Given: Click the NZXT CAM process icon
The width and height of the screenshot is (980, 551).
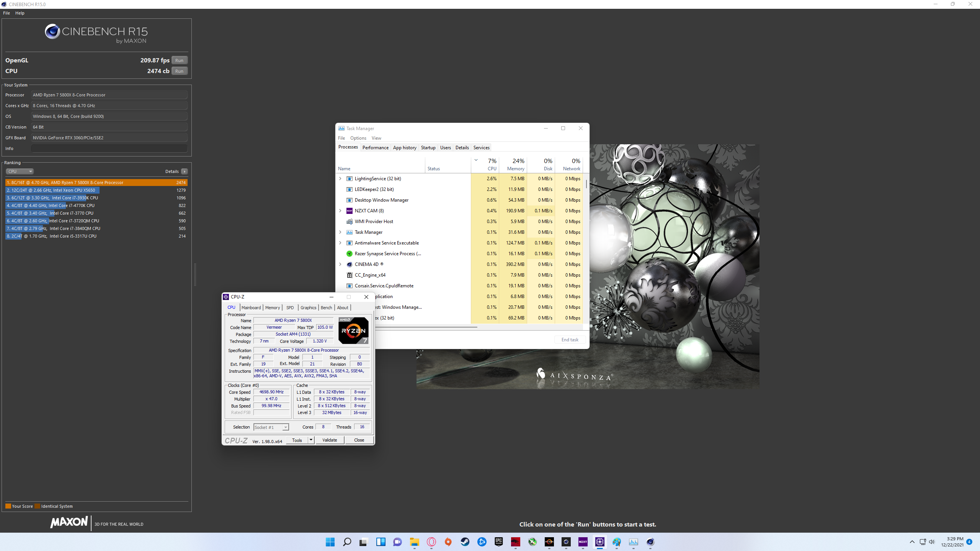Looking at the screenshot, I should [x=349, y=211].
